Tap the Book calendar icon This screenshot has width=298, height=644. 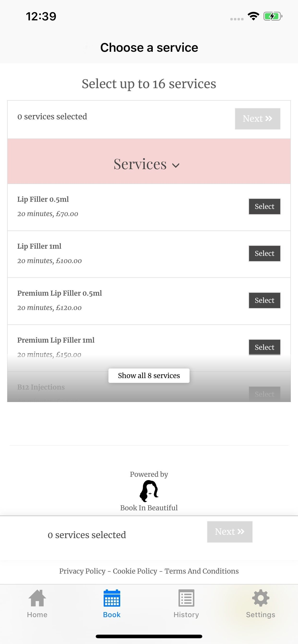click(112, 598)
